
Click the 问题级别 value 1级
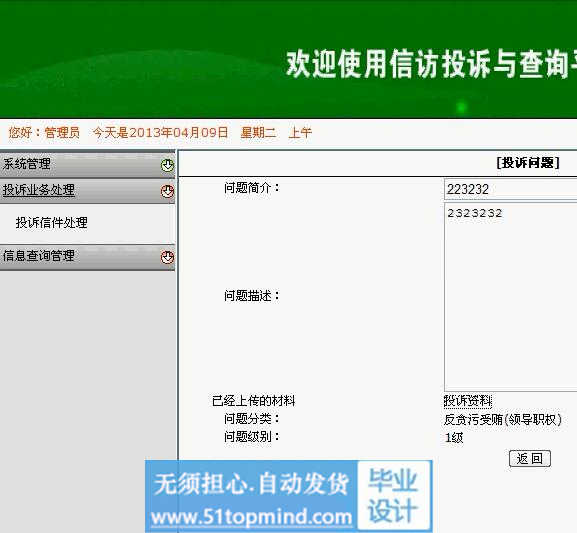[x=454, y=438]
